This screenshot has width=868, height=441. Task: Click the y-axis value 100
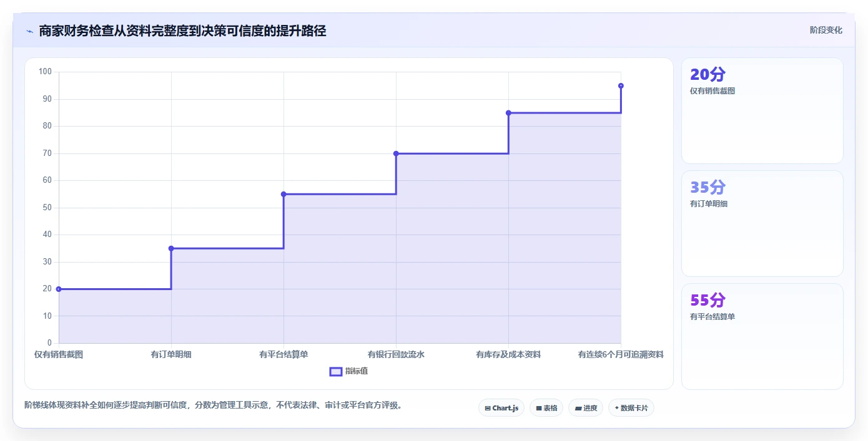click(x=45, y=72)
